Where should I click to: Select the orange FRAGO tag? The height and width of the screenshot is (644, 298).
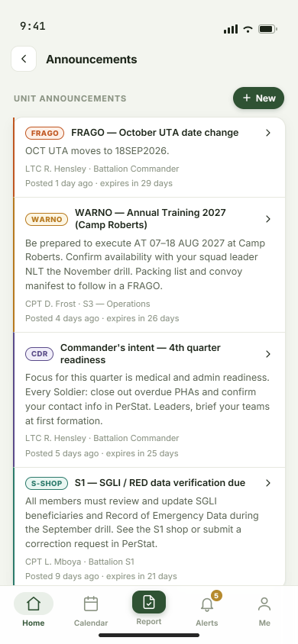(45, 133)
